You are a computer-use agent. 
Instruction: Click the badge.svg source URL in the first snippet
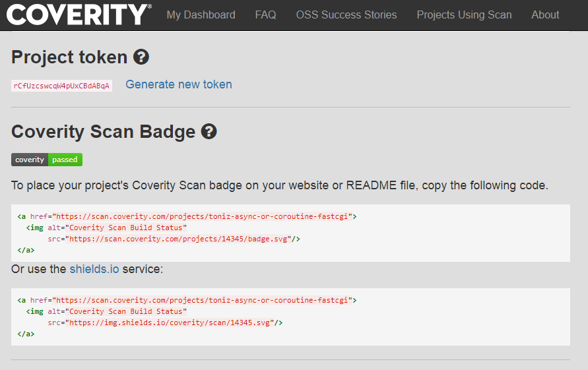pos(178,239)
